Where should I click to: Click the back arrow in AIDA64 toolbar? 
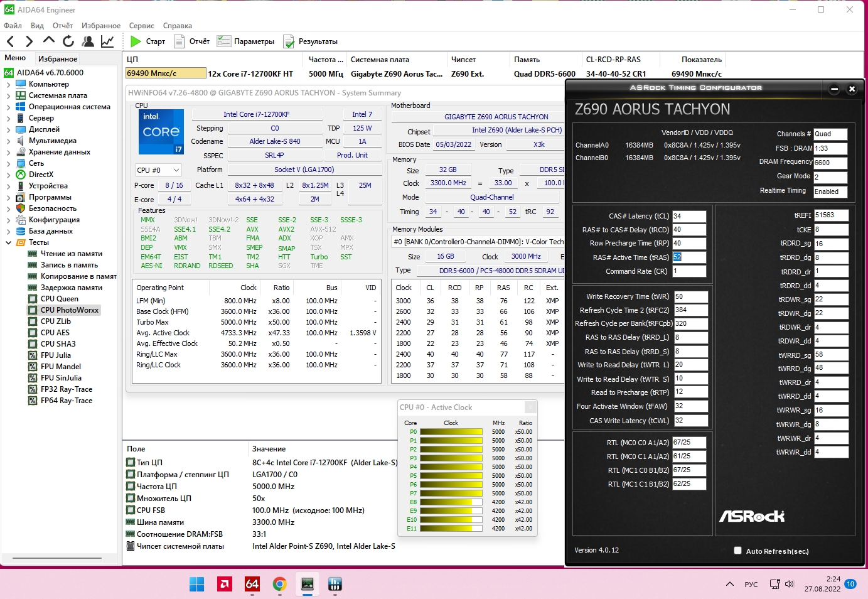(x=10, y=41)
